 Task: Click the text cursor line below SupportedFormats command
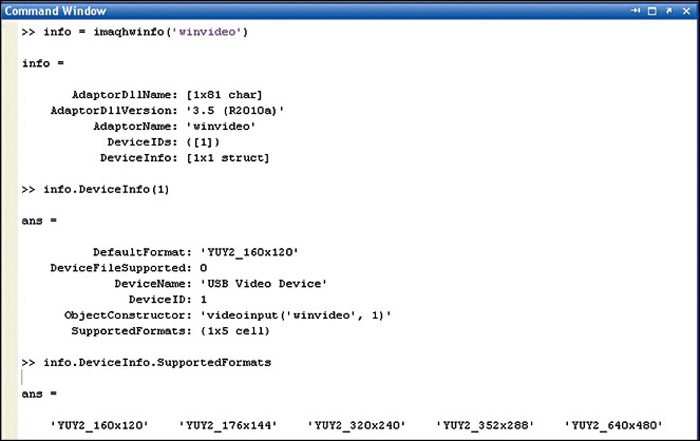click(x=22, y=378)
